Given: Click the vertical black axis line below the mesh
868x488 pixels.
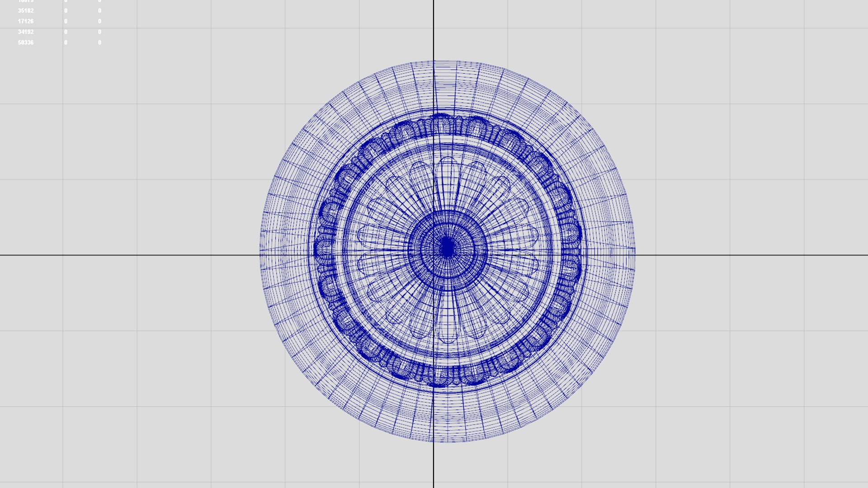Looking at the screenshot, I should pyautogui.click(x=434, y=465).
